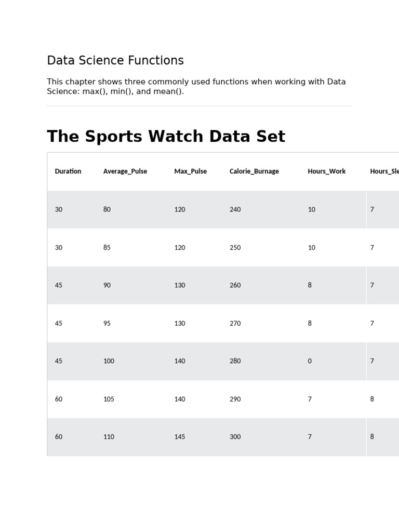
Task: Click the Calorie_Burnage cell showing 300
Action: pos(235,437)
